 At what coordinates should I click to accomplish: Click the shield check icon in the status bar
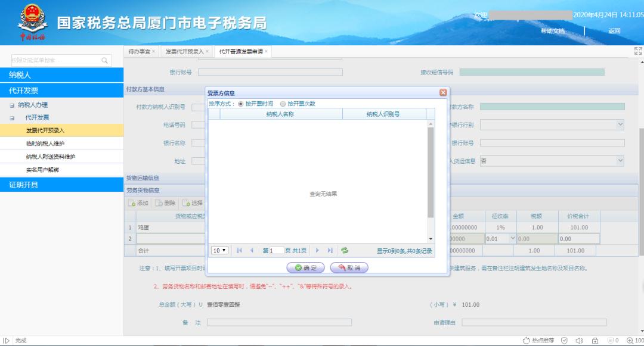[x=564, y=339]
